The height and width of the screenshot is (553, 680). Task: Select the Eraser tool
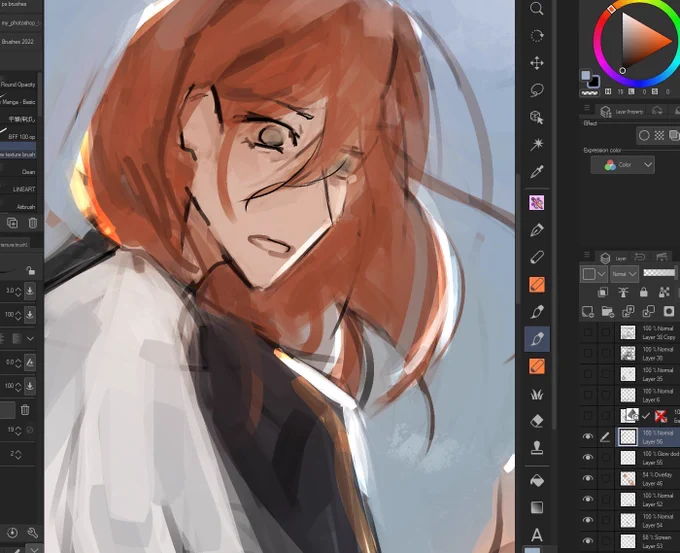(x=537, y=421)
